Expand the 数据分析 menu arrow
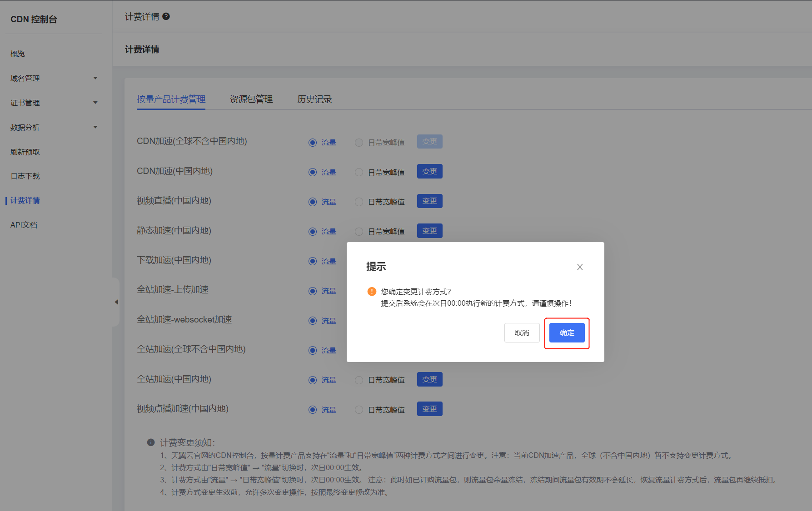The image size is (812, 511). pos(95,127)
